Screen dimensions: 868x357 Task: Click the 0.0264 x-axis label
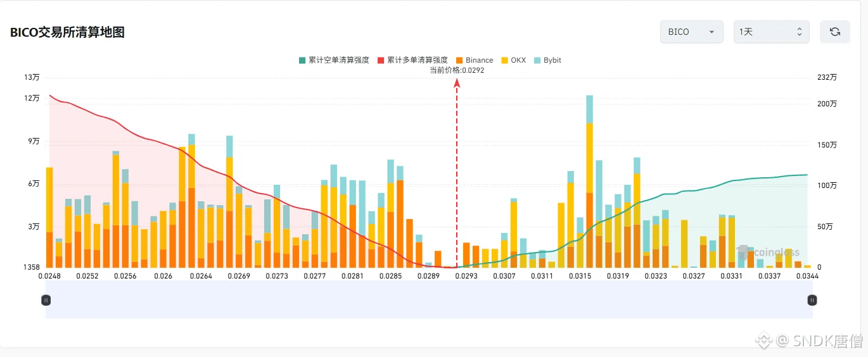[x=201, y=277]
